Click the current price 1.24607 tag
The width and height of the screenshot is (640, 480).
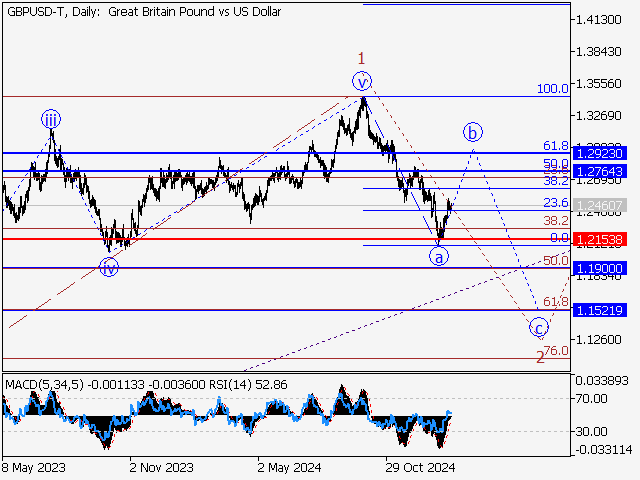(x=600, y=205)
